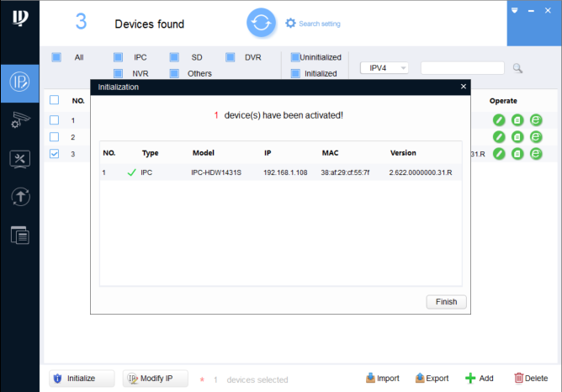Image resolution: width=562 pixels, height=392 pixels.
Task: Click the Model column header in dialog
Action: 204,153
